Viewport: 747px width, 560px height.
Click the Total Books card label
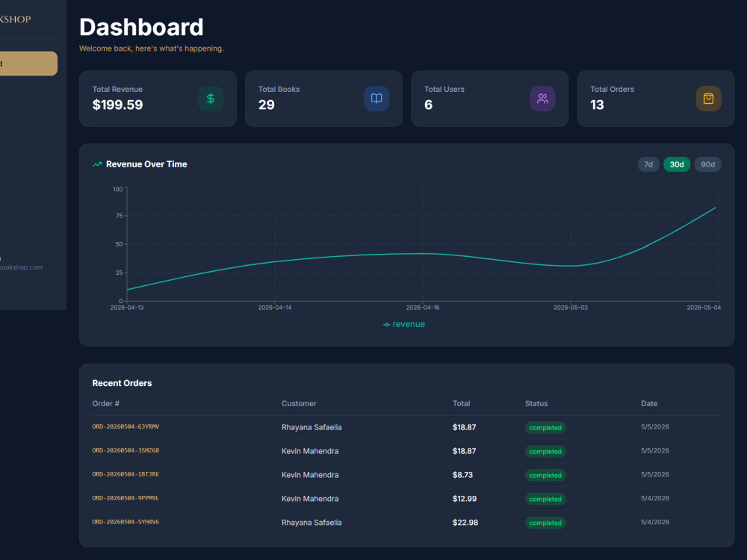point(279,89)
